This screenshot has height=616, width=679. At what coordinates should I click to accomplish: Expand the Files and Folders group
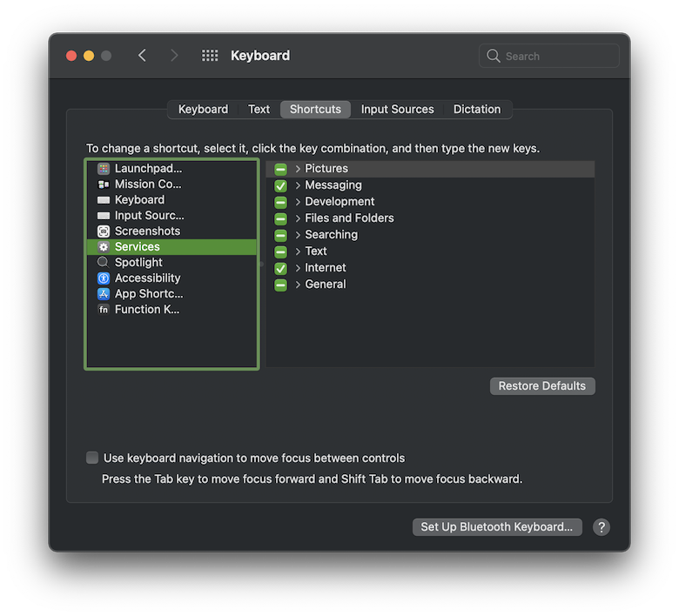(298, 218)
